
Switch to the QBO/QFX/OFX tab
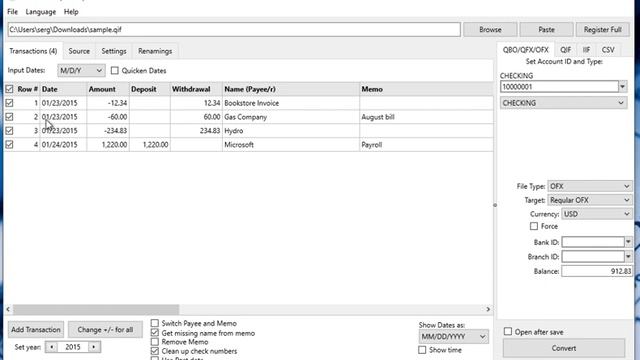(x=526, y=50)
